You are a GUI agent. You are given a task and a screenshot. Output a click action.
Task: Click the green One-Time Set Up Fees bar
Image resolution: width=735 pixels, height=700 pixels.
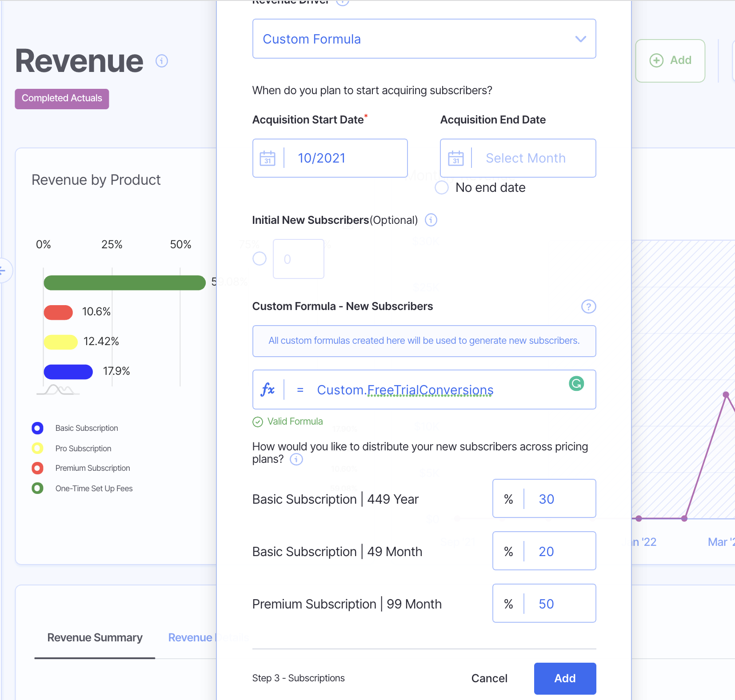(x=124, y=282)
